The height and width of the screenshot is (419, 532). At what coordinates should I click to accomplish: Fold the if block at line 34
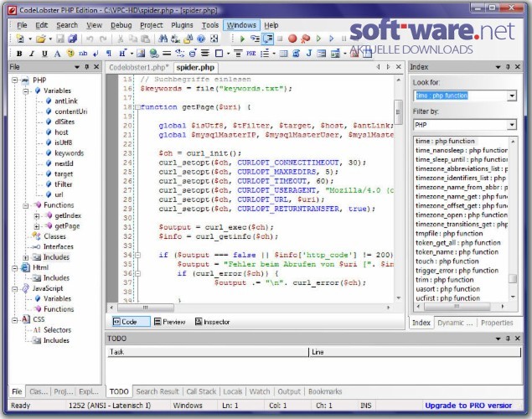[137, 255]
